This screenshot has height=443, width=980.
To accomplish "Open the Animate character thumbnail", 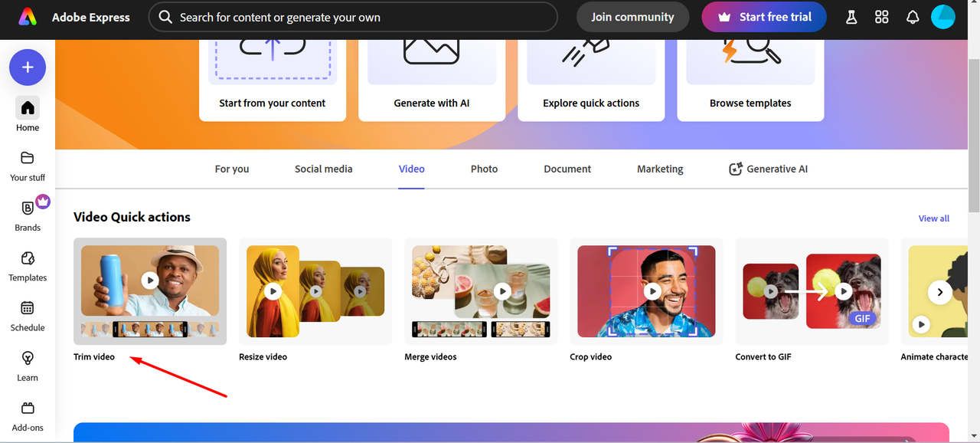I will (934, 291).
